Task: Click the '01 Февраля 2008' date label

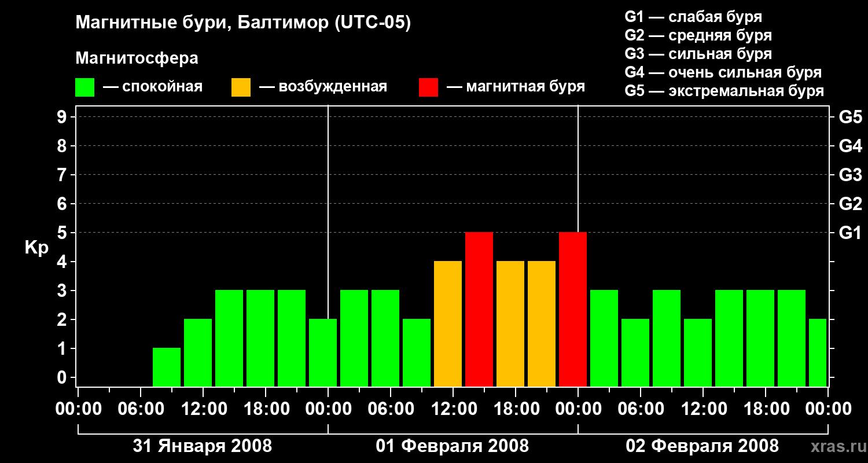Action: coord(453,446)
